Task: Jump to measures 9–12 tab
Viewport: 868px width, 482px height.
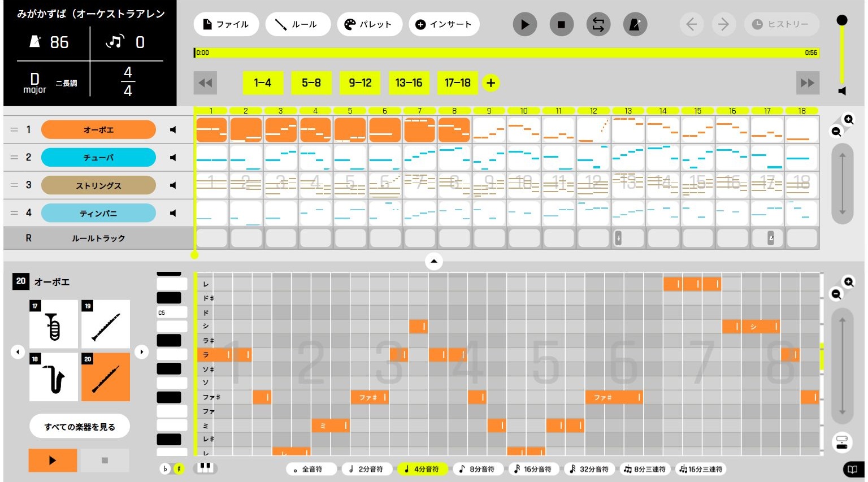Action: 360,83
